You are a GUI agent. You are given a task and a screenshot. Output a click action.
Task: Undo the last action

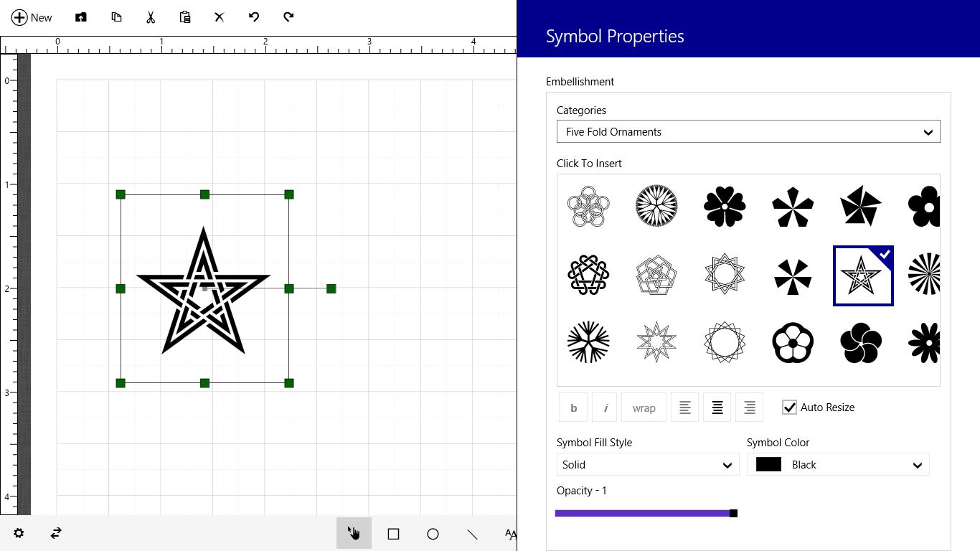pyautogui.click(x=254, y=17)
